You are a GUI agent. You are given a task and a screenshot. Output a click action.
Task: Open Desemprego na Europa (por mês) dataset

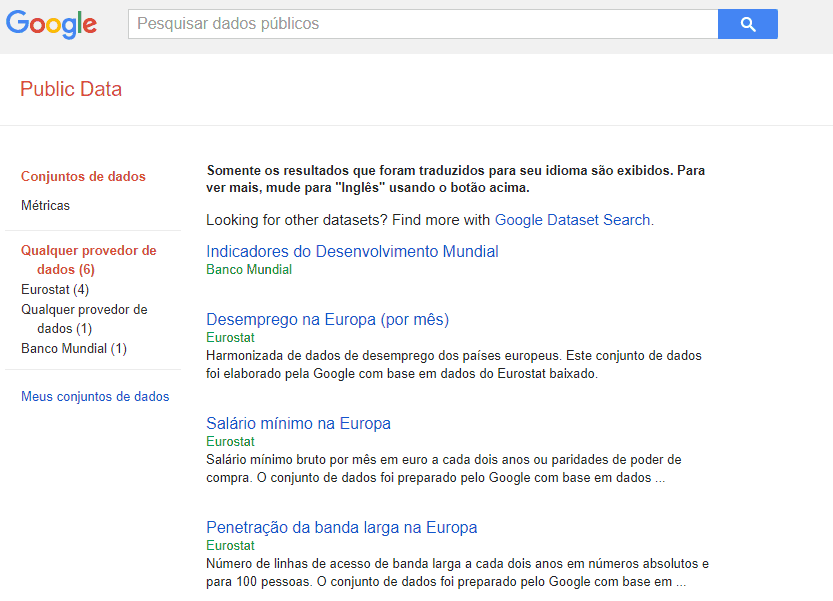click(328, 319)
